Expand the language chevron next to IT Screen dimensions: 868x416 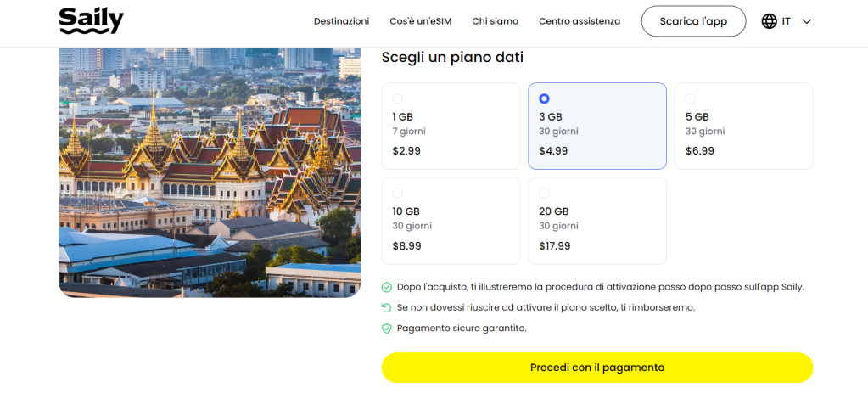point(806,21)
